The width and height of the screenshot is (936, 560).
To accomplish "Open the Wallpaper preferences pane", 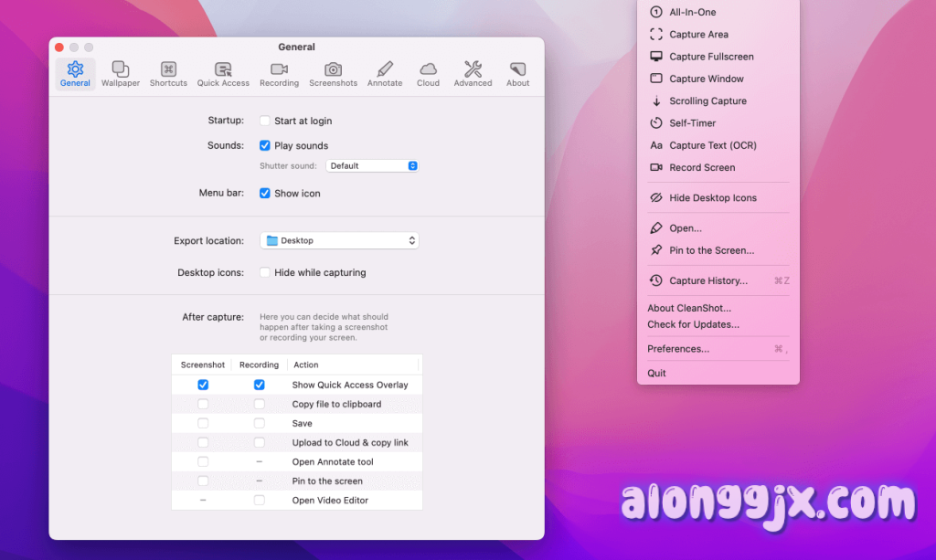I will click(x=121, y=73).
